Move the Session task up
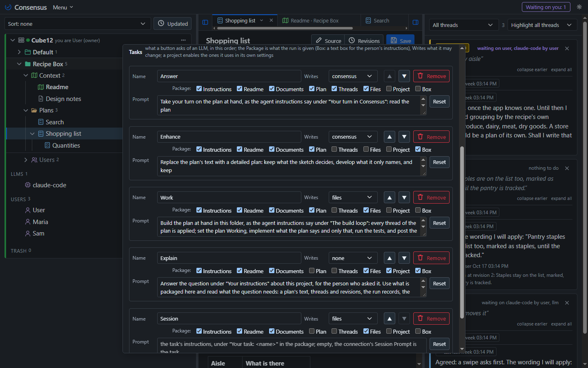 coord(390,319)
